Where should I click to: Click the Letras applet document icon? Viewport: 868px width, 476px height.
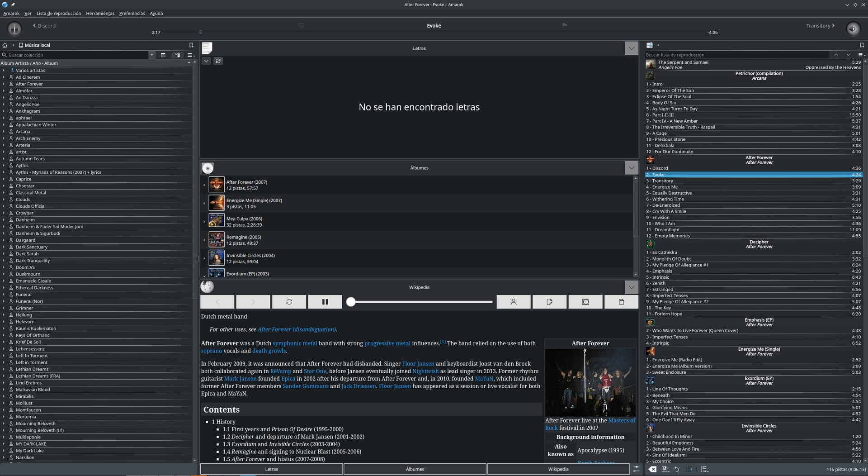tap(207, 48)
